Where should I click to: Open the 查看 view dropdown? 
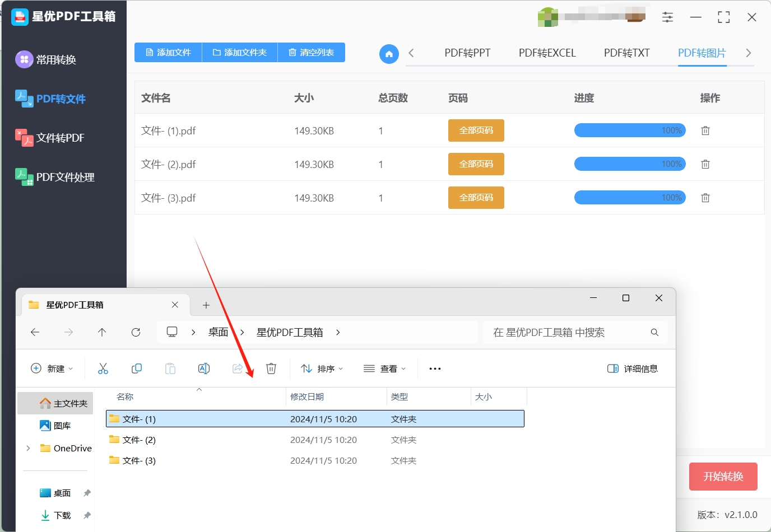[384, 368]
